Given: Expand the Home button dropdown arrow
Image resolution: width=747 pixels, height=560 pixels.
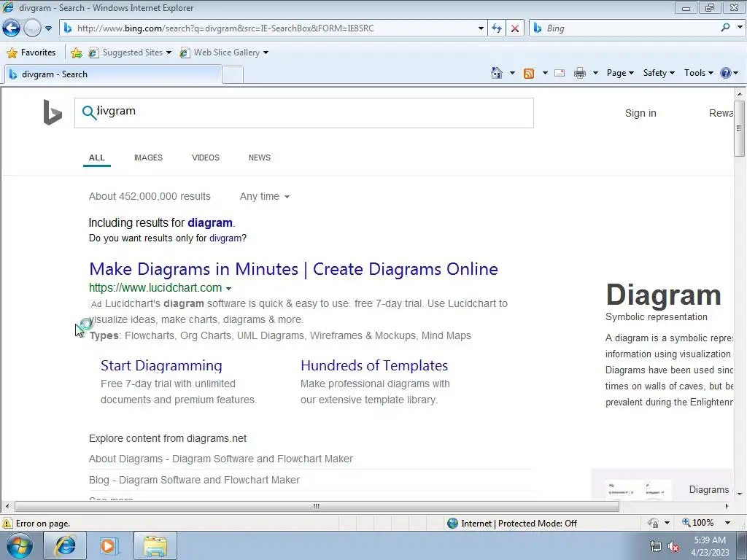Looking at the screenshot, I should click(x=512, y=73).
